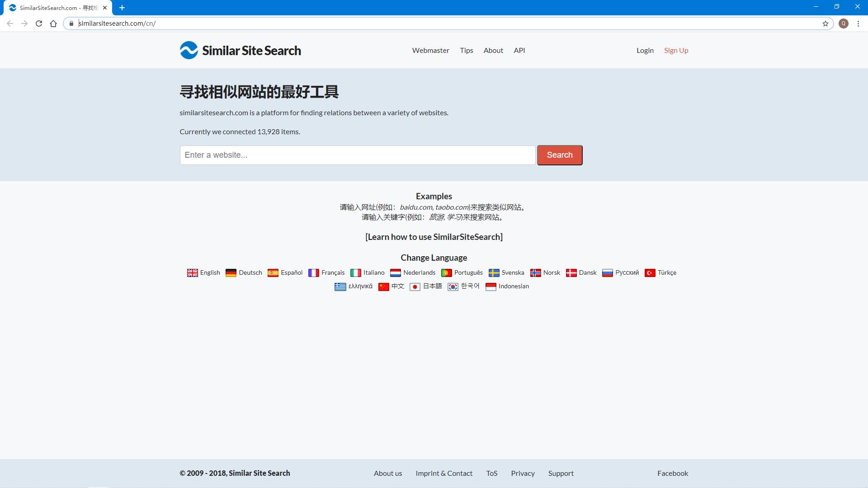Image resolution: width=868 pixels, height=488 pixels.
Task: Focus the Enter a website input field
Action: 357,155
